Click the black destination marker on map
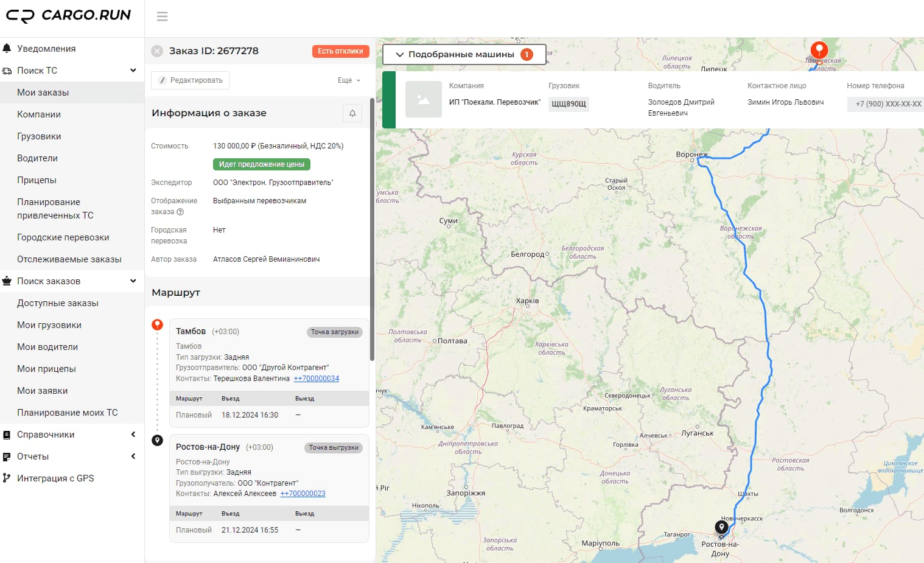 [x=721, y=528]
